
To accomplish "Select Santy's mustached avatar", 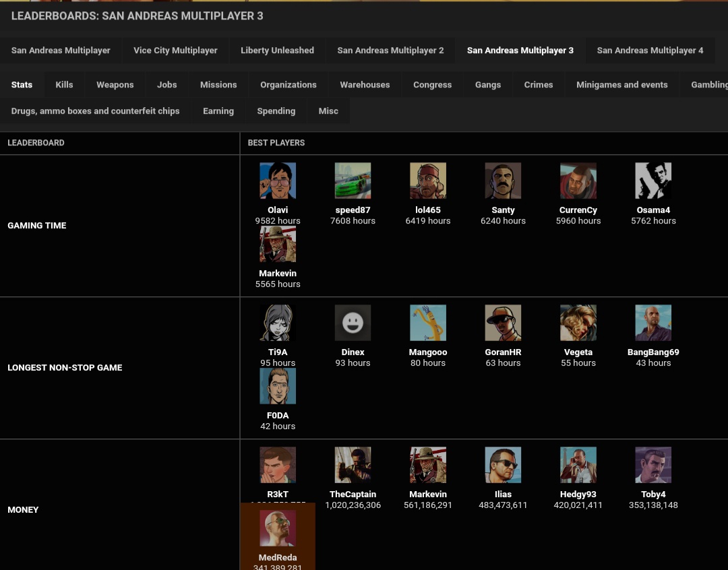I will pos(503,181).
